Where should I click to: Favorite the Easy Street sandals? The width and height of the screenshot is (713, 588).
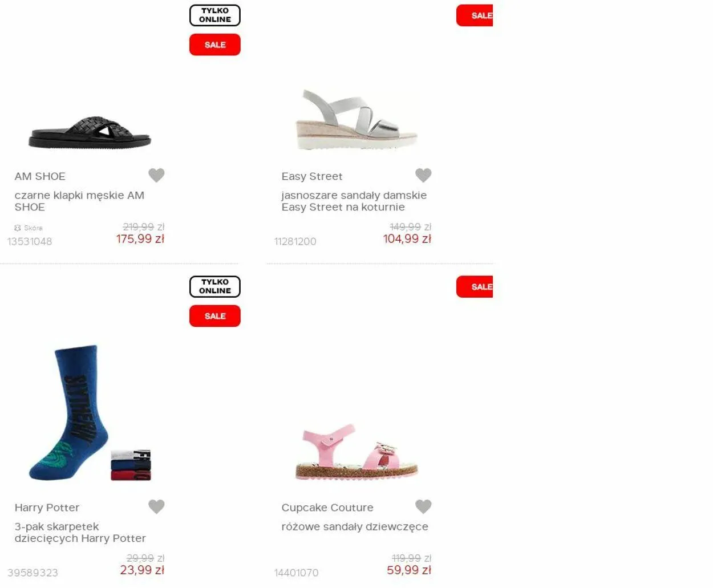(x=423, y=175)
